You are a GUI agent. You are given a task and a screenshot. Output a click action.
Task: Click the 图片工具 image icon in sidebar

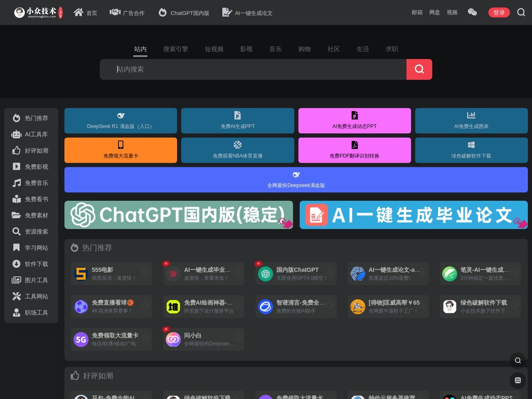click(16, 280)
